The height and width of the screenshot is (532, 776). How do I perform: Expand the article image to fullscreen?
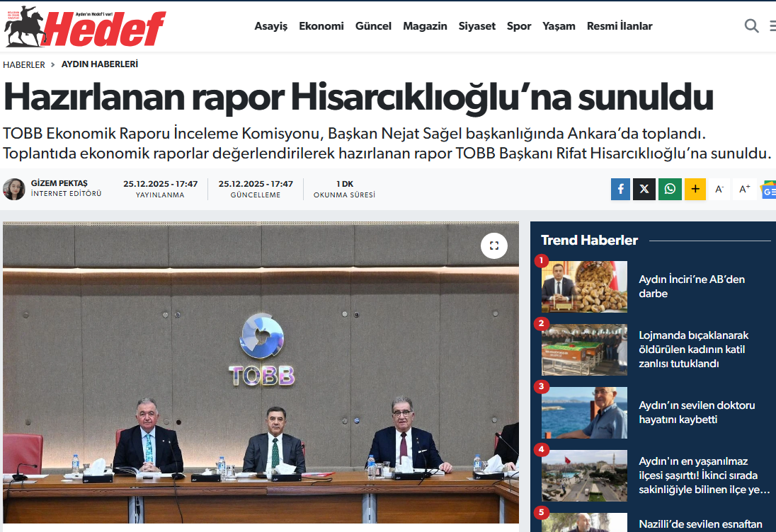coord(494,245)
